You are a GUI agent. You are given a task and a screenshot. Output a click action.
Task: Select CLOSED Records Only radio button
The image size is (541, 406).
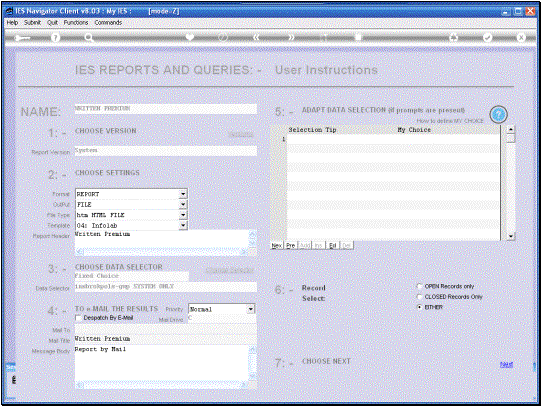coord(419,297)
